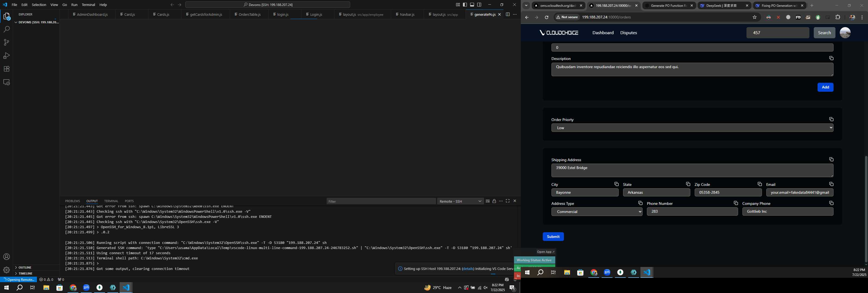Viewport: 868px width, 293px height.
Task: Toggle the bottom panel visibility
Action: point(472,5)
